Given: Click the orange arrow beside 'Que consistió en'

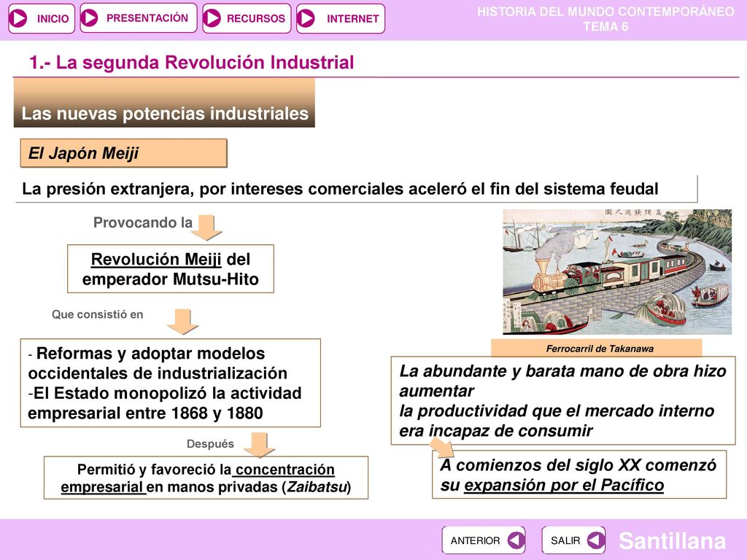Looking at the screenshot, I should [x=183, y=322].
